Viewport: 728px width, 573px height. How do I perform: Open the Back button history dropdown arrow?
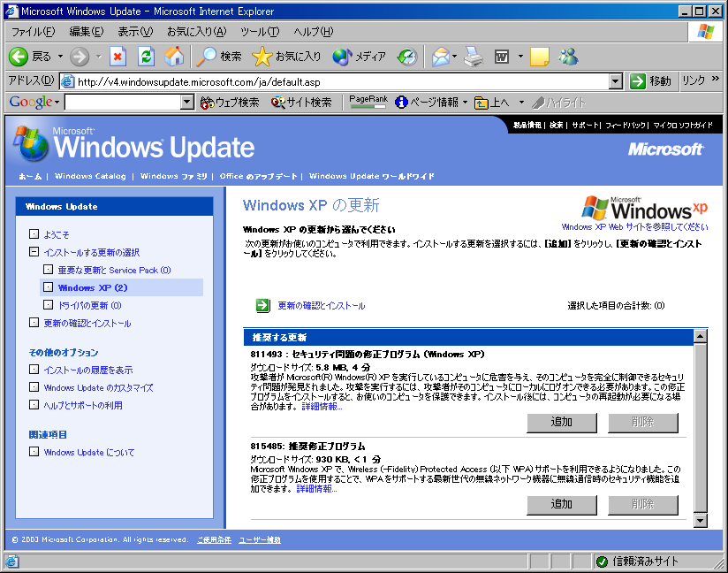pos(60,57)
